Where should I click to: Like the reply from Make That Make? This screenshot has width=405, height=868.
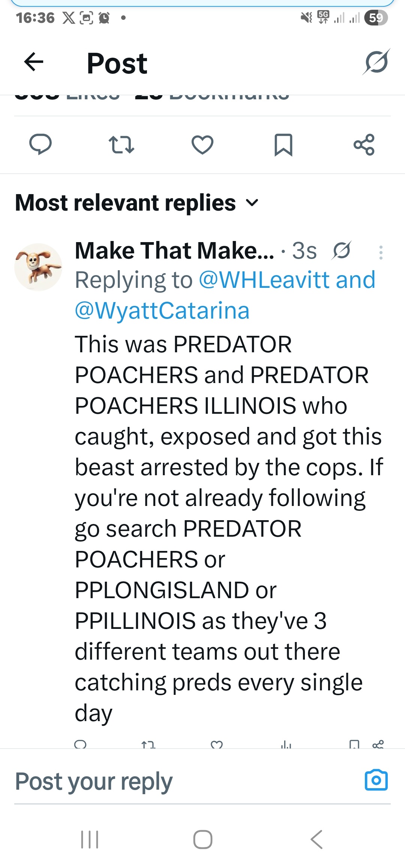tap(217, 744)
